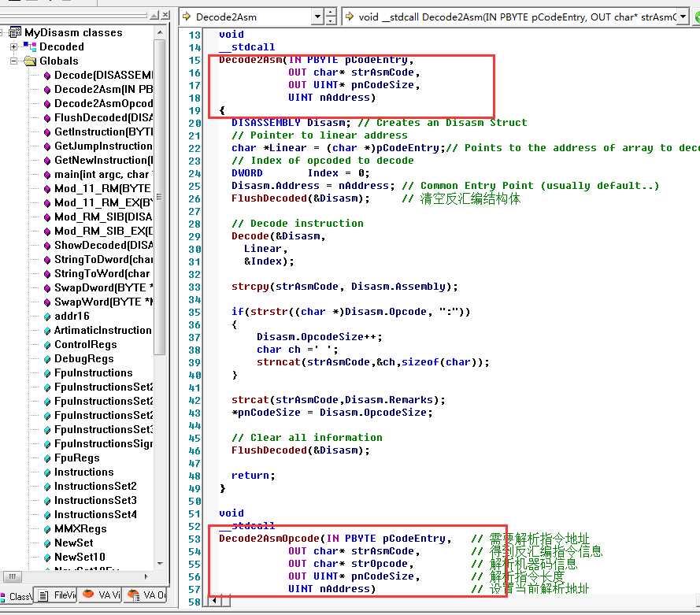Screen dimensions: 700x615
Task: Click the Decoded class icon
Action: point(30,46)
